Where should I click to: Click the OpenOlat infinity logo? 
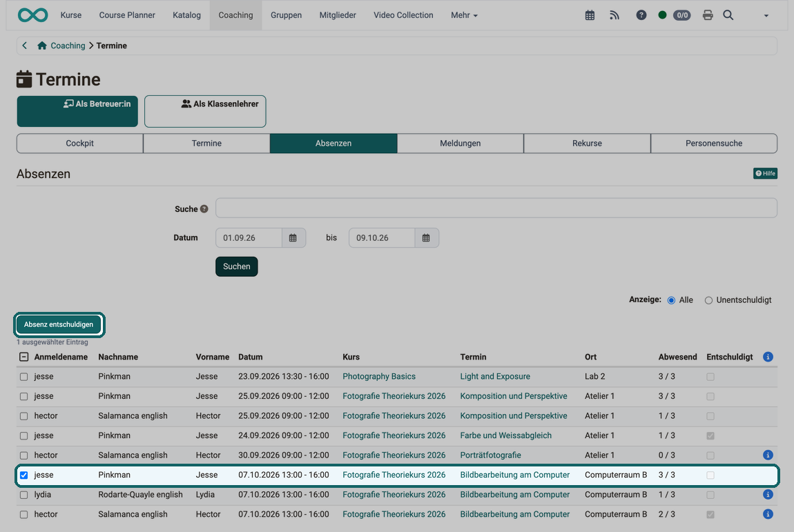pyautogui.click(x=33, y=15)
